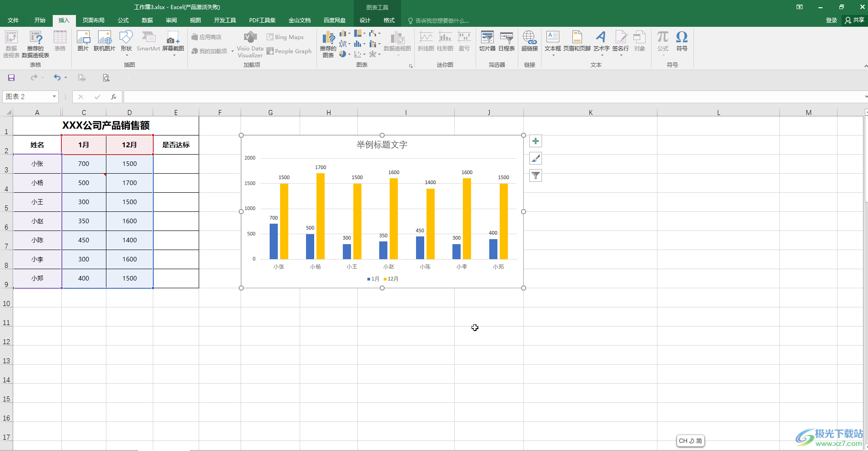The height and width of the screenshot is (451, 868).
Task: Open the charts group dialog launcher
Action: pyautogui.click(x=411, y=66)
